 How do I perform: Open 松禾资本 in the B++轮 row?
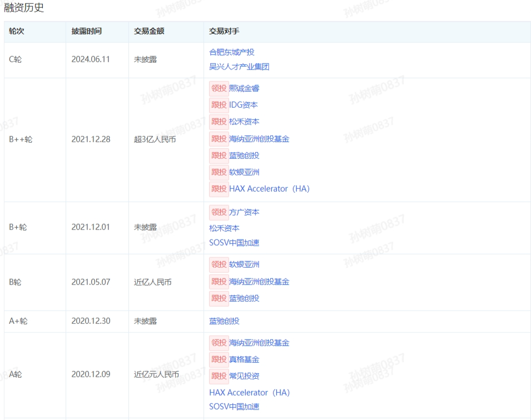244,122
